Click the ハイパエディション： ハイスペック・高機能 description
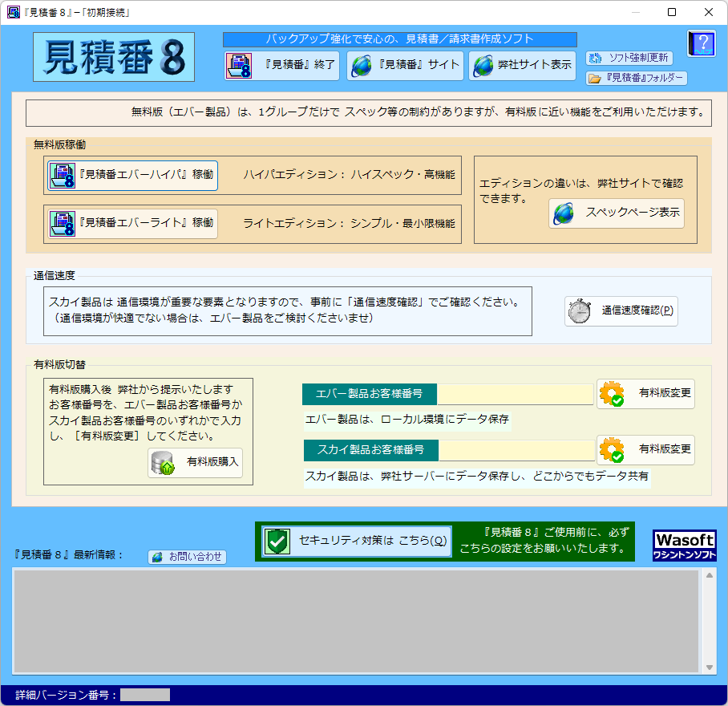 coord(349,175)
